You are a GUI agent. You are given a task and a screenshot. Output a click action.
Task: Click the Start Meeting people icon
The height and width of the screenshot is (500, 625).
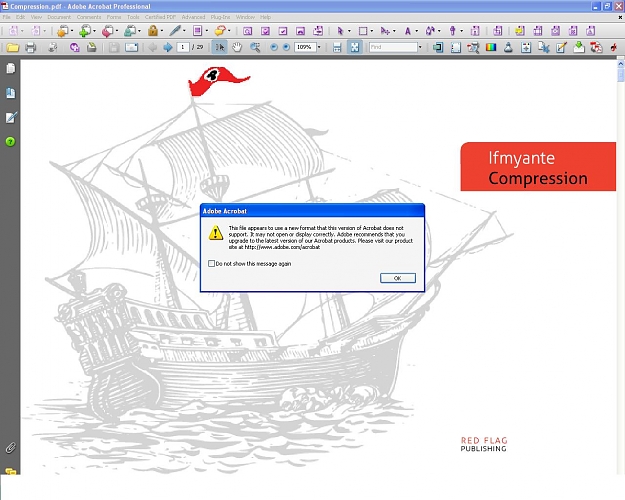(130, 31)
